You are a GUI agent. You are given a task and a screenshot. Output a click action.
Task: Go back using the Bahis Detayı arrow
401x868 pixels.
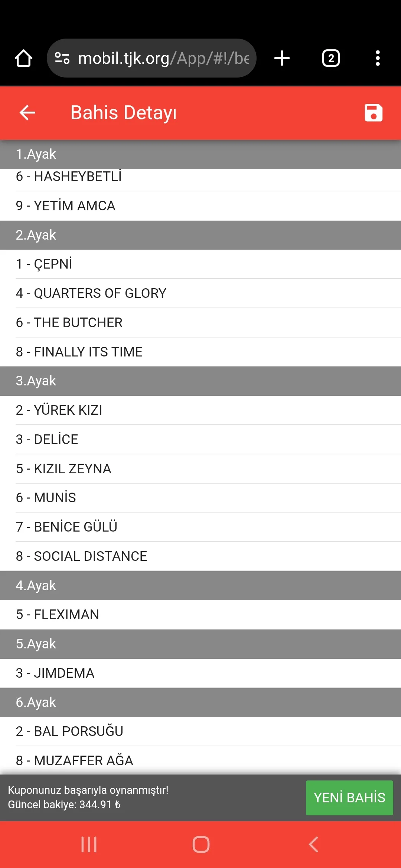(27, 113)
